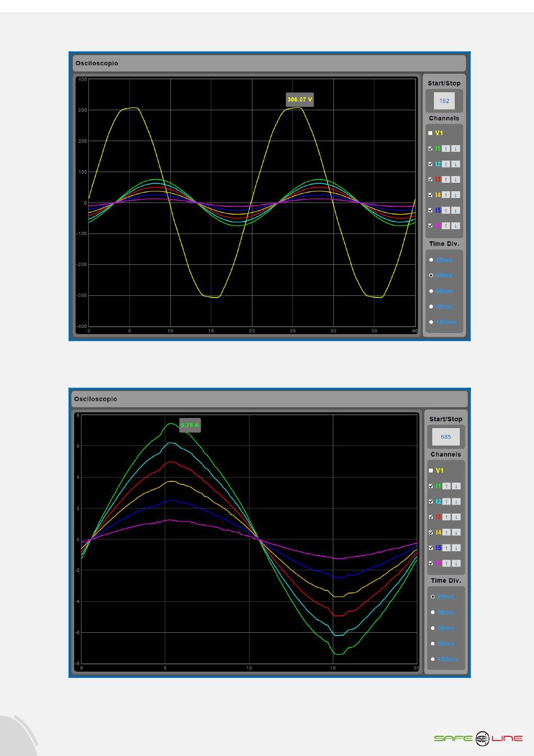This screenshot has width=534, height=756.
Task: Click I1 down arrow in upper oscilloscope
Action: pyautogui.click(x=456, y=148)
